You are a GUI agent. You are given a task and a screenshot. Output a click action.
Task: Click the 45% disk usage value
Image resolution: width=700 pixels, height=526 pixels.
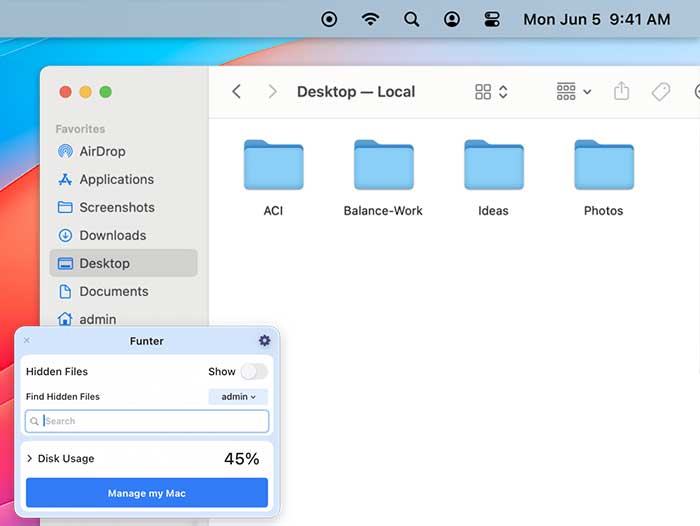pos(242,459)
